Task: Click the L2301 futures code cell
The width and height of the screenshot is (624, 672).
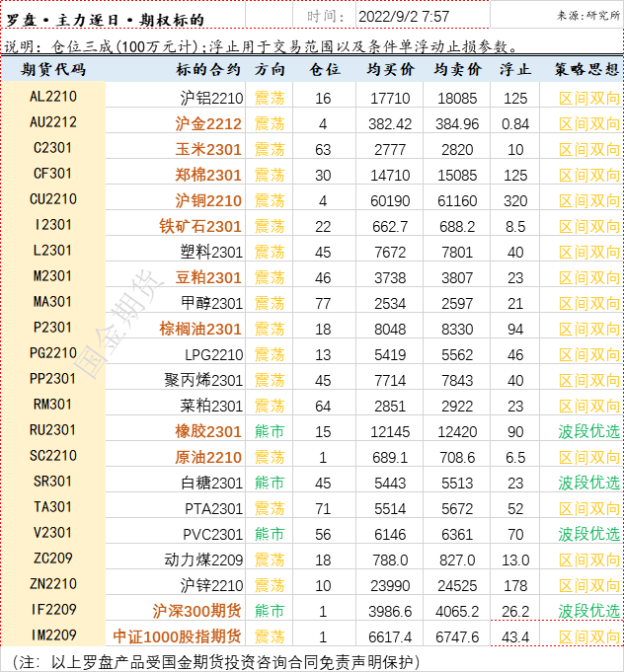Action: pyautogui.click(x=52, y=251)
